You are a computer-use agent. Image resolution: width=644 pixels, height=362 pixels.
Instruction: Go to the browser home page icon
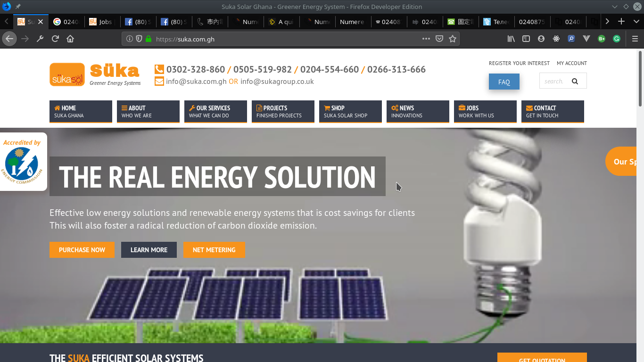70,39
